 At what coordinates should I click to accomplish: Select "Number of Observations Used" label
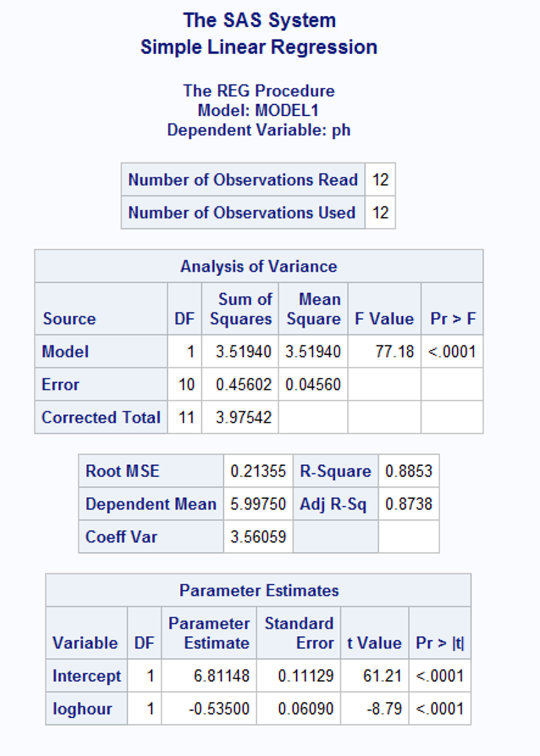click(x=241, y=213)
